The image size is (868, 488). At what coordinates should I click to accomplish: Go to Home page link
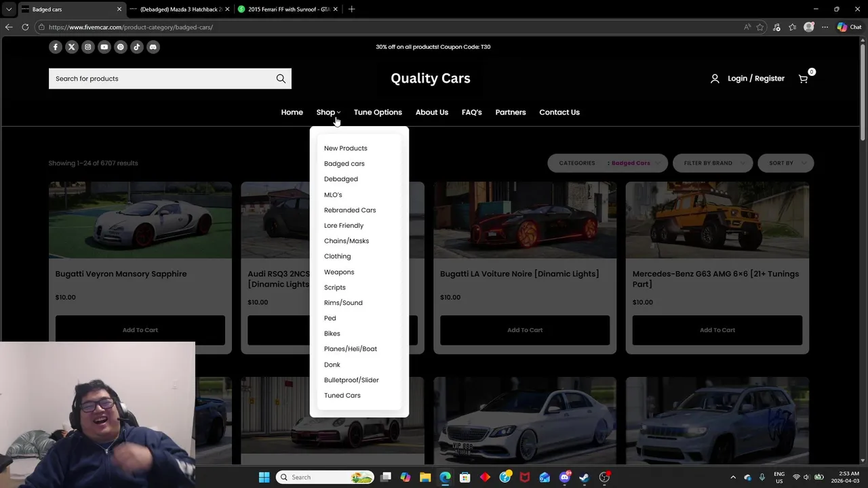pyautogui.click(x=292, y=113)
